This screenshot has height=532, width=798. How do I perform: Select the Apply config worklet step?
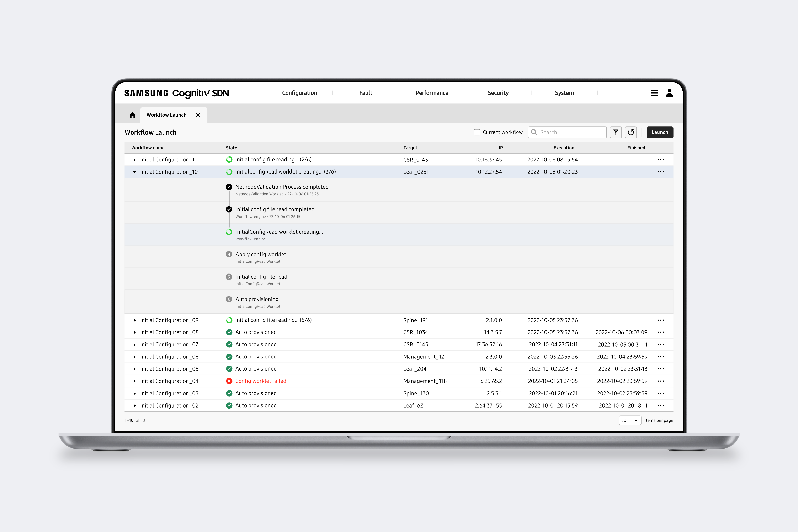pos(261,254)
